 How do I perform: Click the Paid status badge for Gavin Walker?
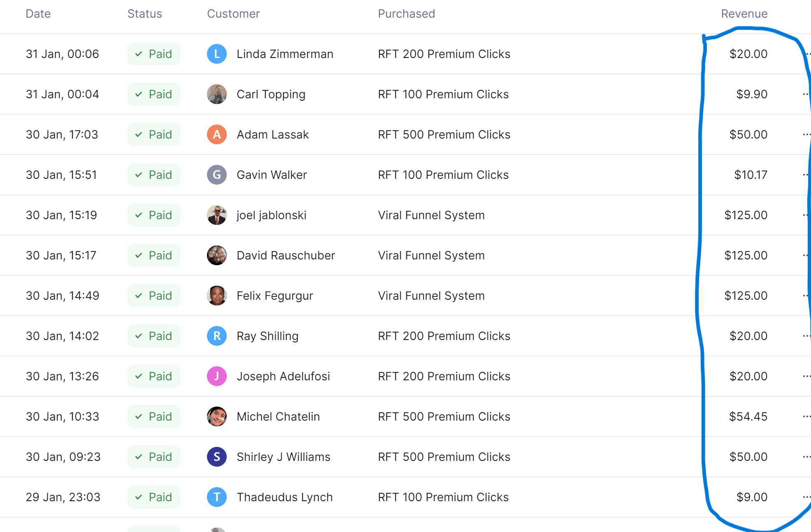pos(154,175)
